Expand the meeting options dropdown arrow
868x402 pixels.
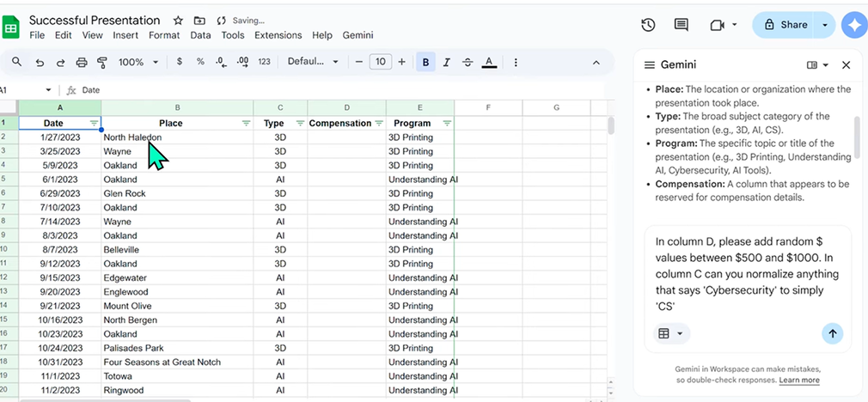click(x=735, y=25)
